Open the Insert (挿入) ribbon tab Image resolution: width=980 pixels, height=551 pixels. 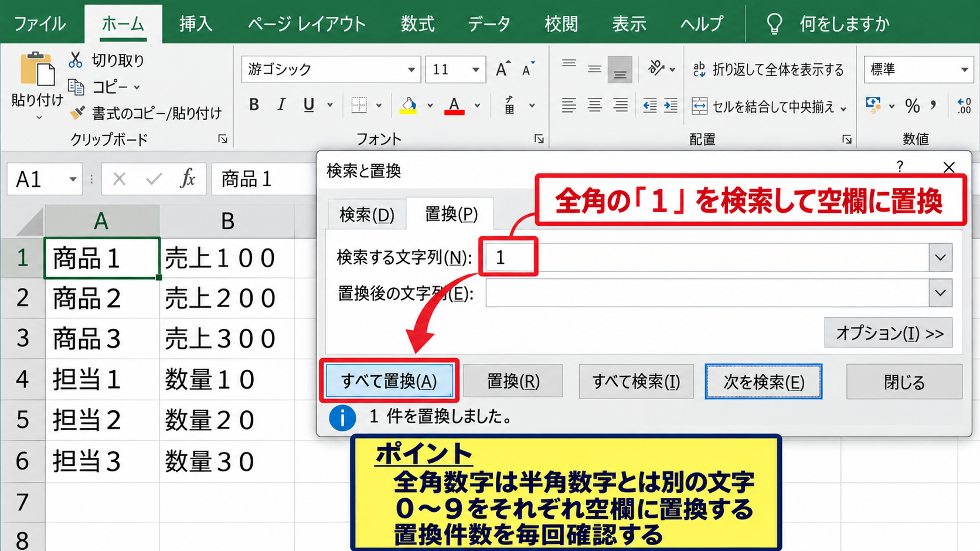[196, 23]
